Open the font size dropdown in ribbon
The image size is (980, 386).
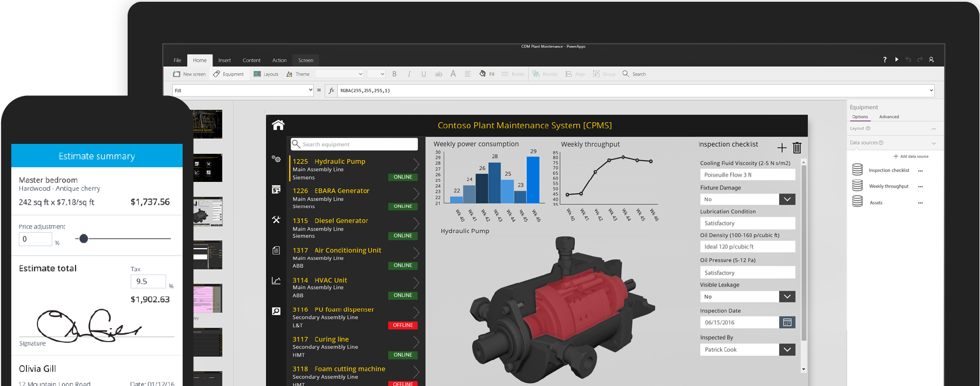coord(376,74)
